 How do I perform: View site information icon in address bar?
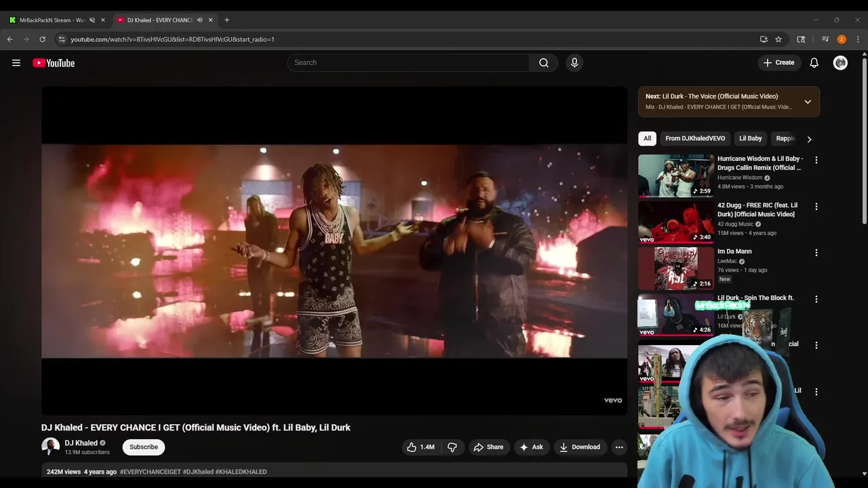point(62,39)
